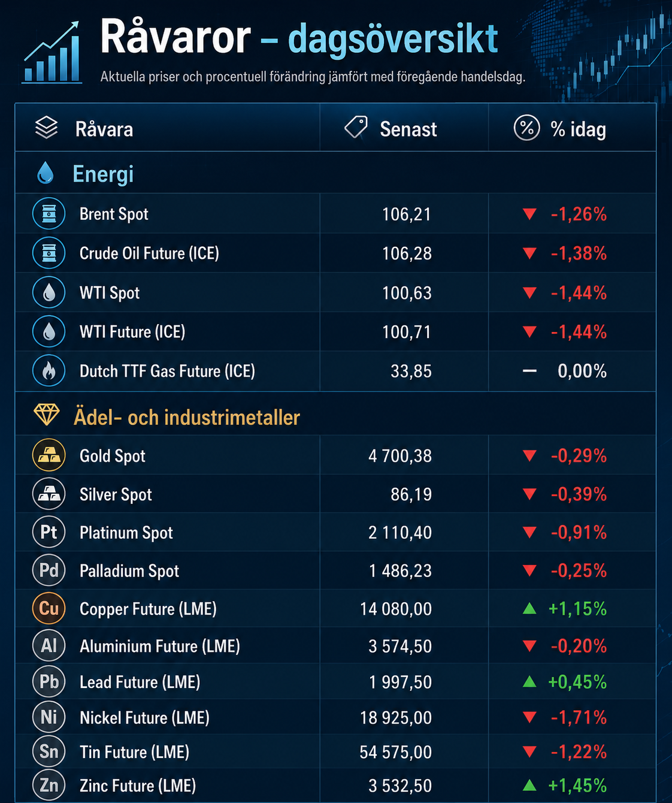672x803 pixels.
Task: Click the Brent Spot oil barrel icon
Action: click(x=49, y=214)
